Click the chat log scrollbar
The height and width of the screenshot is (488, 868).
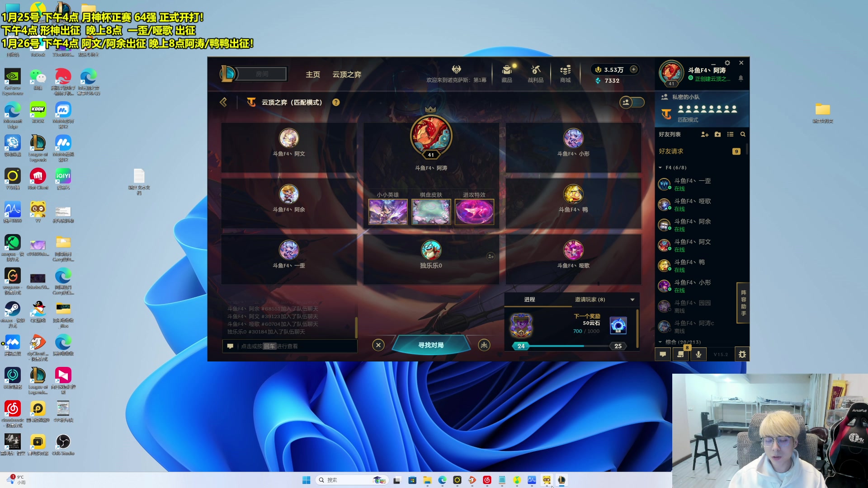pyautogui.click(x=356, y=327)
